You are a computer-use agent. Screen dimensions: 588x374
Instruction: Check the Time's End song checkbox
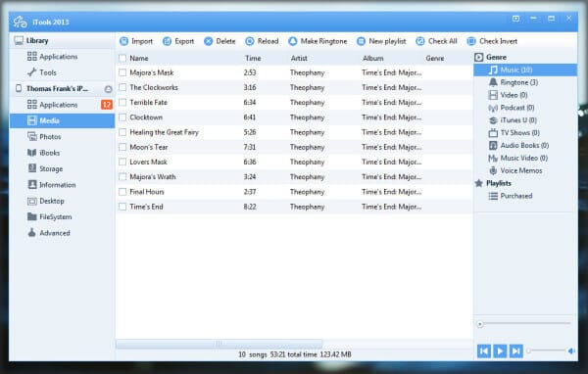(122, 207)
